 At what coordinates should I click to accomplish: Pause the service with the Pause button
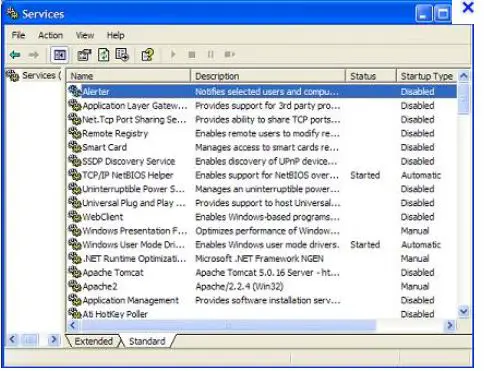(x=211, y=54)
